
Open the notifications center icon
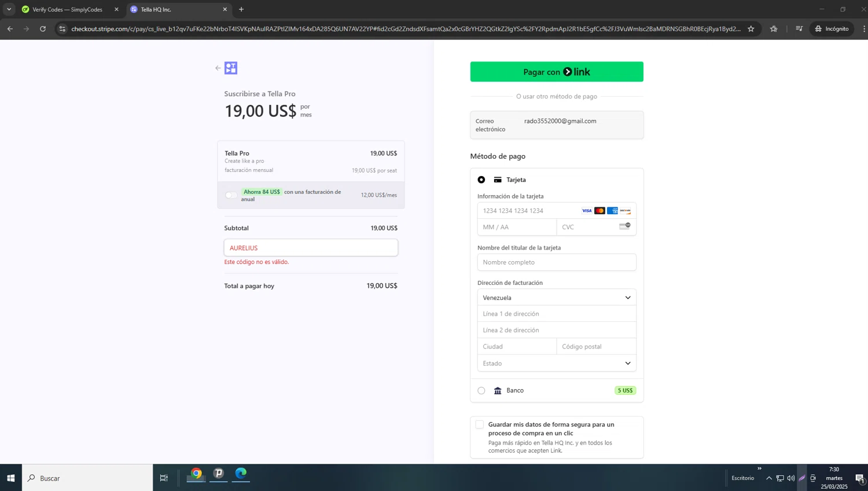[860, 478]
